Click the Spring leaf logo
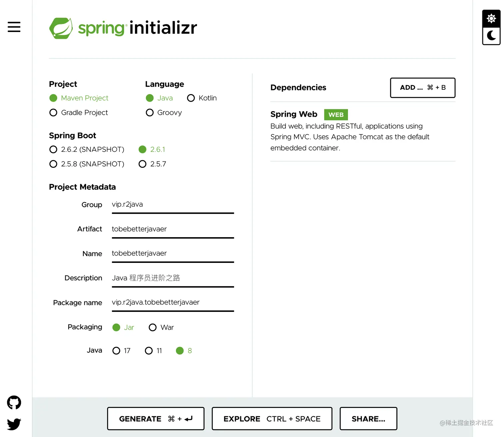The height and width of the screenshot is (437, 504). 61,28
